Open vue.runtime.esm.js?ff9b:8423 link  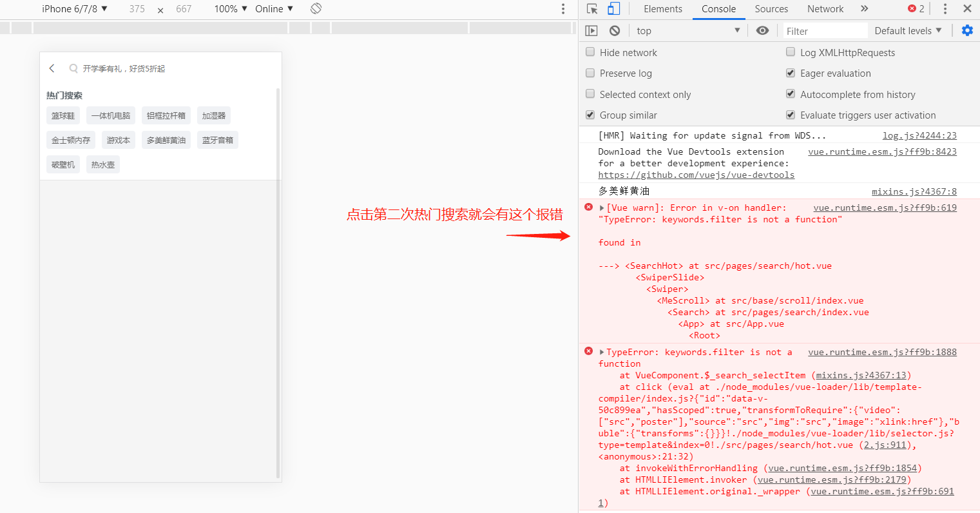(x=882, y=151)
